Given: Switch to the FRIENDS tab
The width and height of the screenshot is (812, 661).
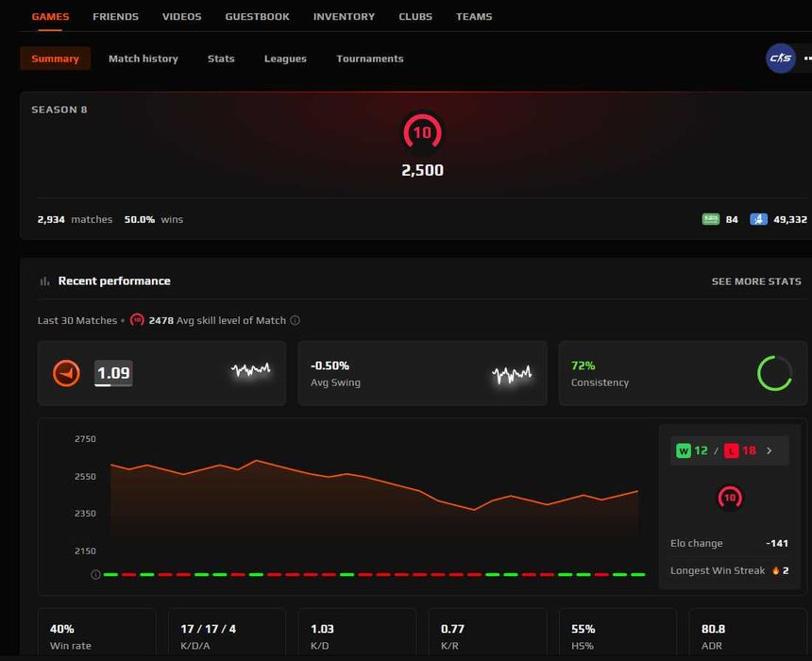Looking at the screenshot, I should click(115, 17).
